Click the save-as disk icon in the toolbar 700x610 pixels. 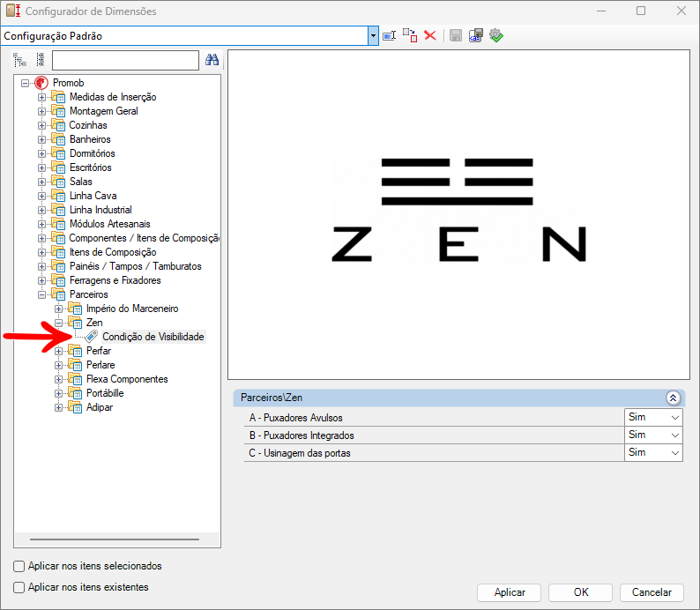click(476, 35)
